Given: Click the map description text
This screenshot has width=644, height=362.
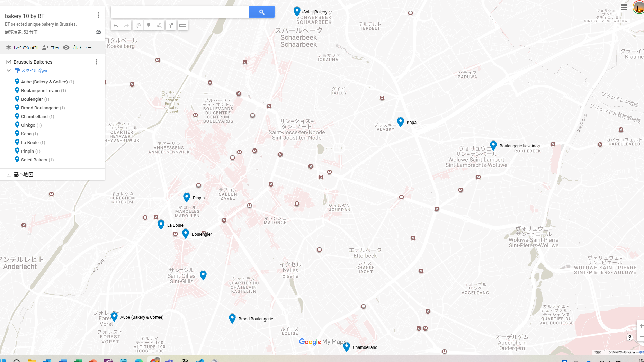Looking at the screenshot, I should [41, 24].
